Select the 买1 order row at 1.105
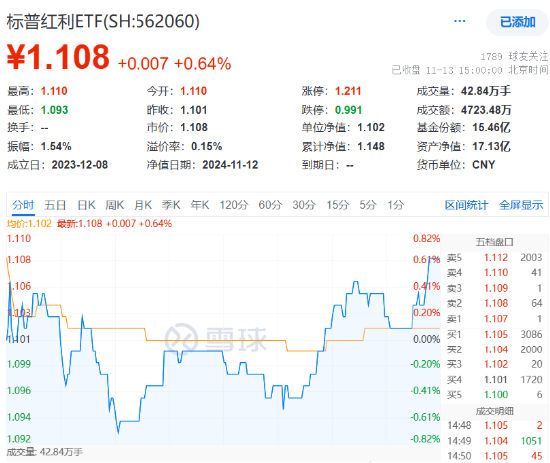550x463 pixels. [495, 335]
